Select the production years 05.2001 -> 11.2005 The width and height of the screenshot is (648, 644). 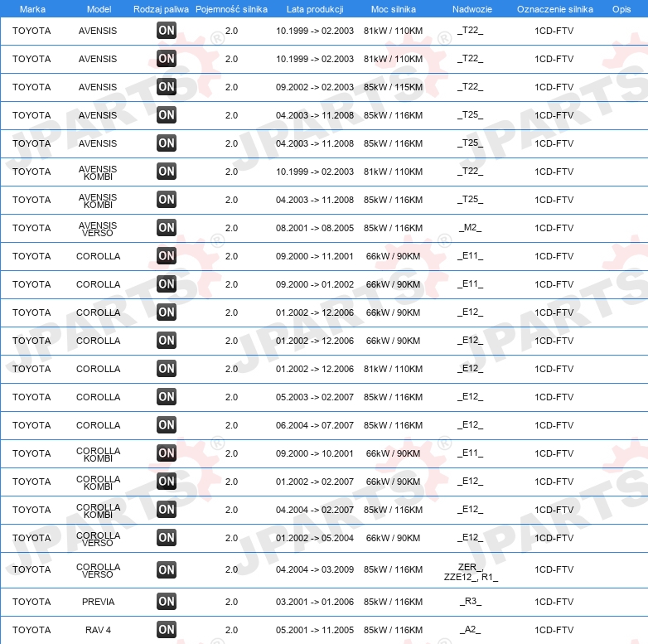[x=315, y=630]
